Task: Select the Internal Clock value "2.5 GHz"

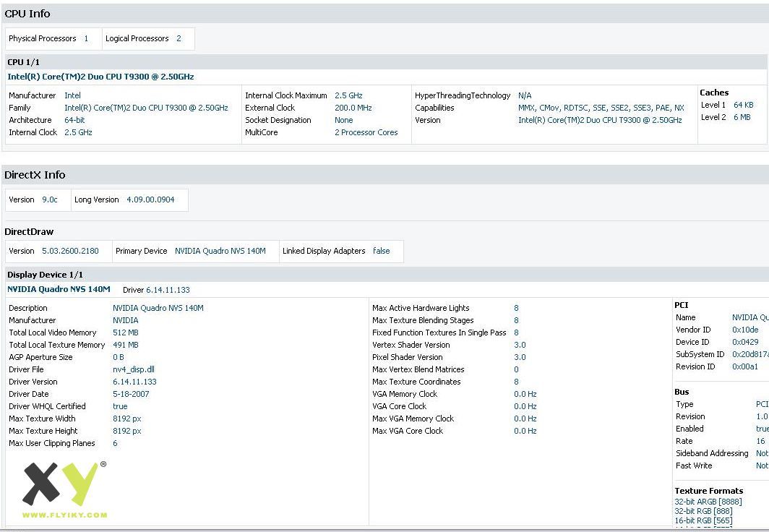Action: (79, 132)
